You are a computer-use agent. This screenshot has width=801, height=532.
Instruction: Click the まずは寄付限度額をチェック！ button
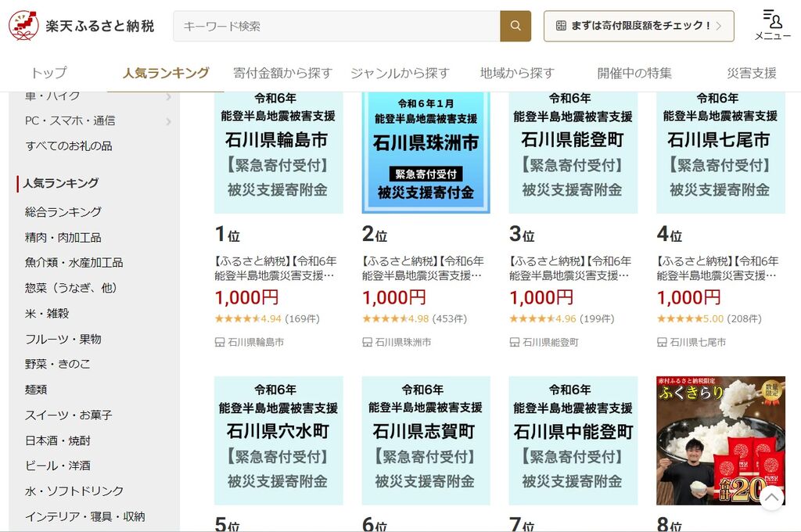click(x=638, y=26)
